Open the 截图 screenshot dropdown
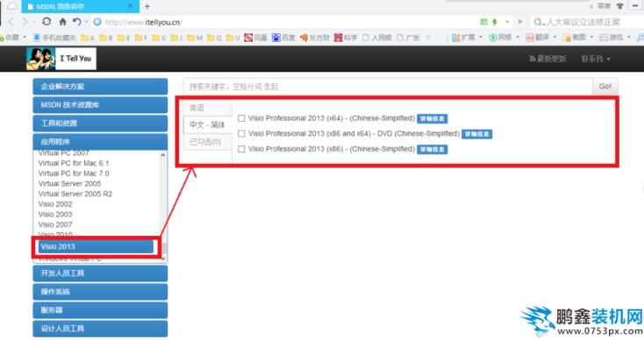 [x=578, y=38]
